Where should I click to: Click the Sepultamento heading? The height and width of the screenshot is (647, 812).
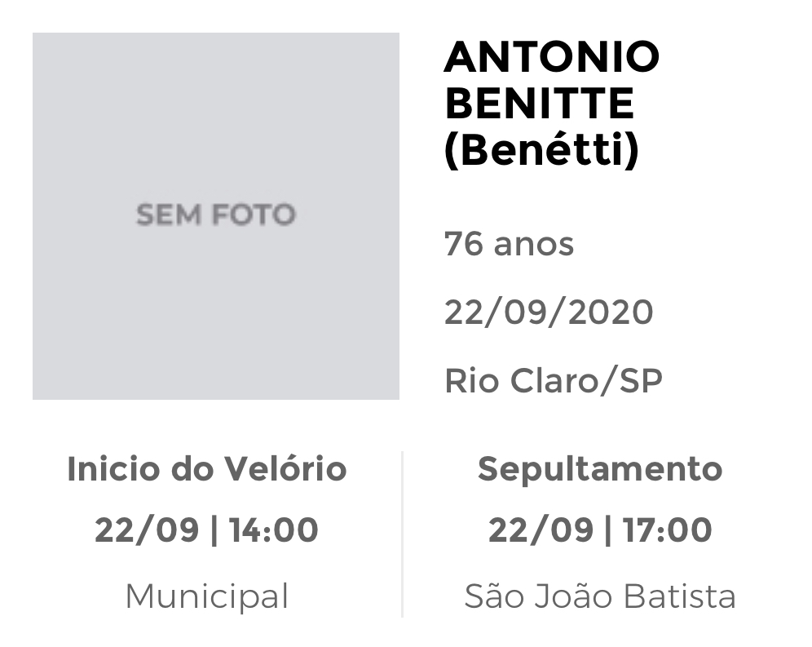coord(600,470)
